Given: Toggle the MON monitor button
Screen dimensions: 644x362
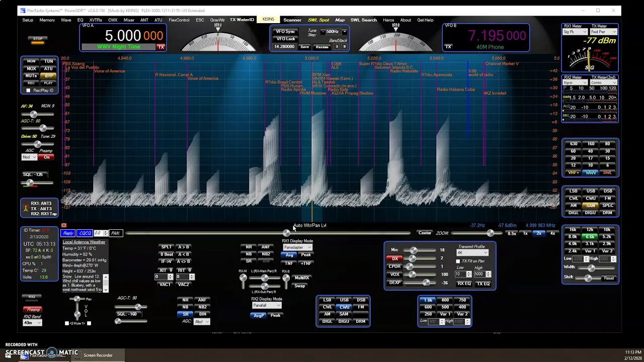Looking at the screenshot, I should click(31, 61).
